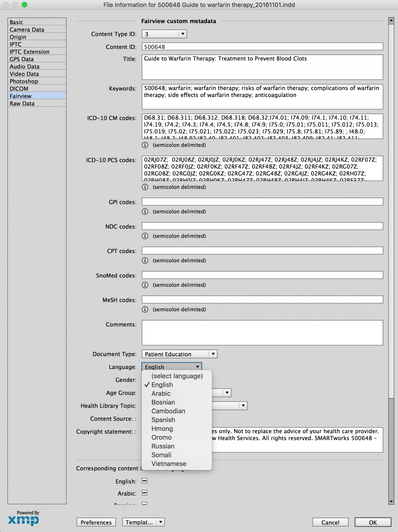Click info icon under GPI codes field
Screen dimensions: 398x532
point(145,211)
